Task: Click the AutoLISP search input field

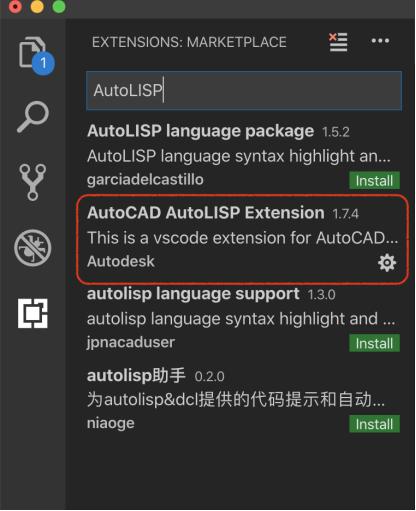Action: tap(244, 90)
